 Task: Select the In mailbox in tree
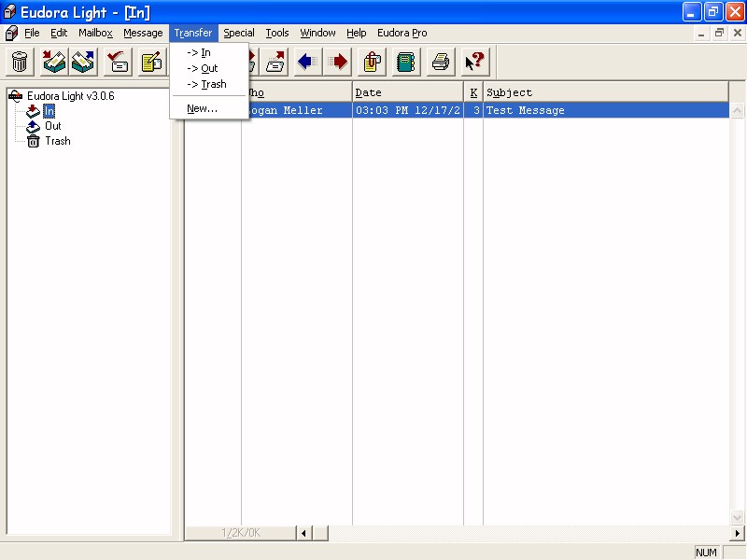[x=49, y=111]
